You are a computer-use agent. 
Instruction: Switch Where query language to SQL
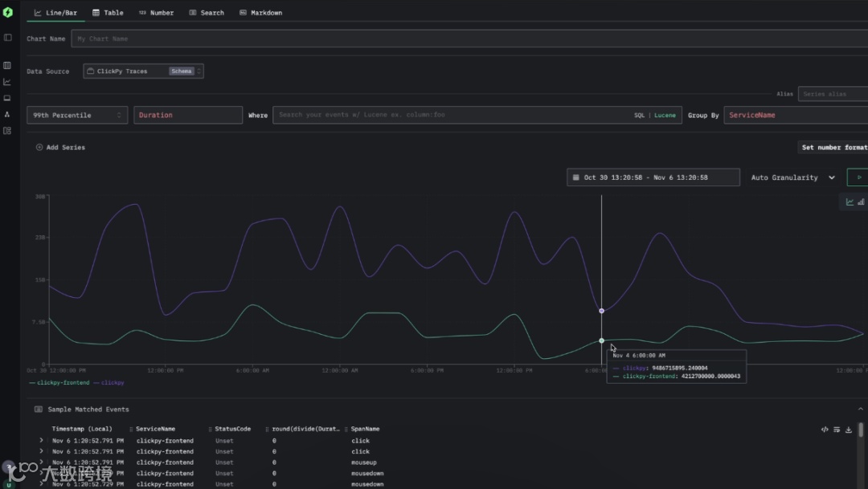coord(640,115)
